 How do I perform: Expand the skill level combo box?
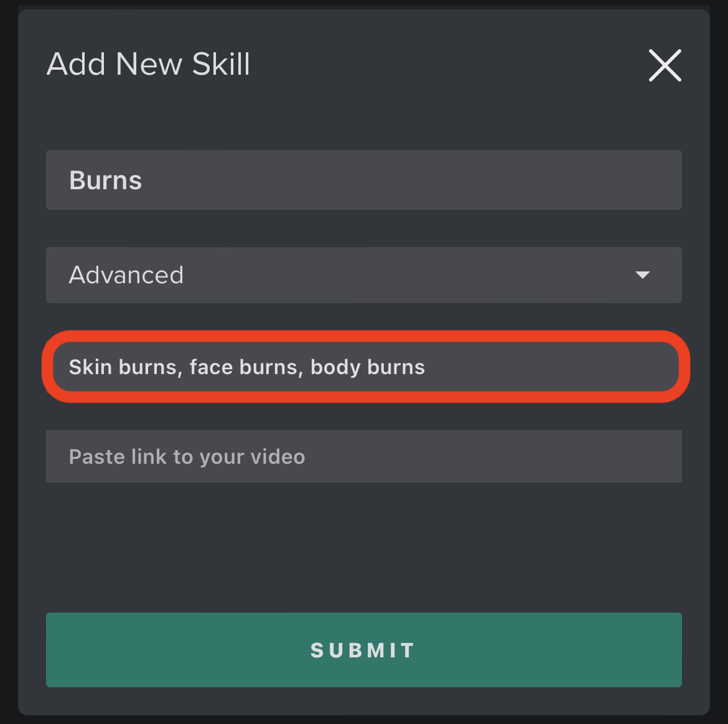363,275
